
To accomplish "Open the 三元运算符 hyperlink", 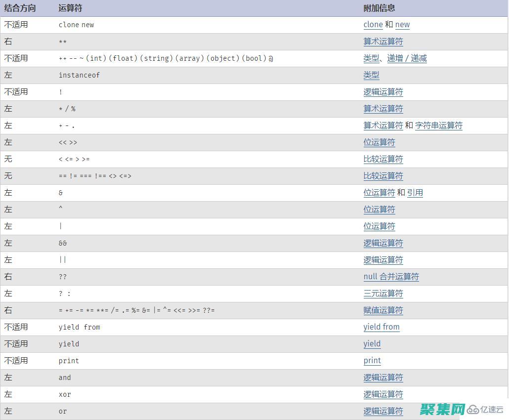I will tap(383, 294).
